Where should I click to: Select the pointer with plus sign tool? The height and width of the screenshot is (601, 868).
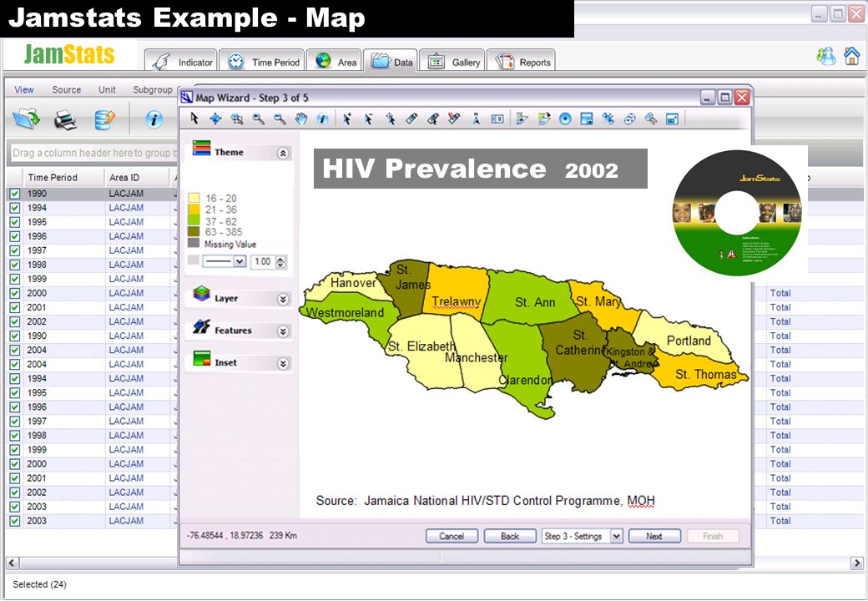[x=347, y=119]
